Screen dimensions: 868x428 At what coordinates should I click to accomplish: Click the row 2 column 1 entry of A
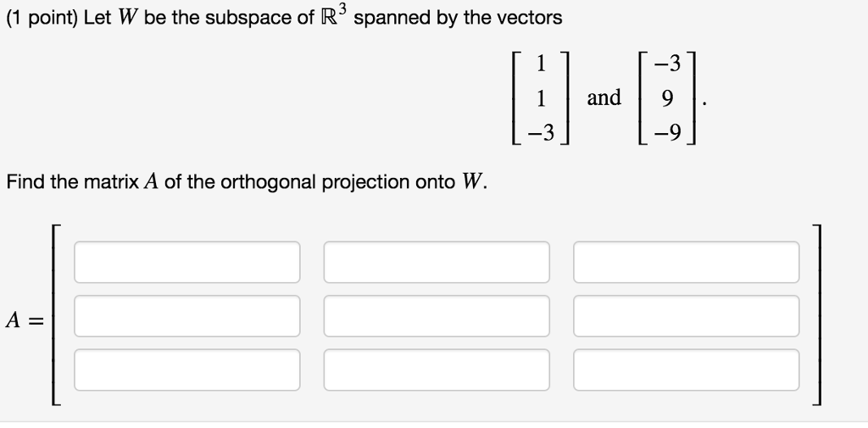187,315
